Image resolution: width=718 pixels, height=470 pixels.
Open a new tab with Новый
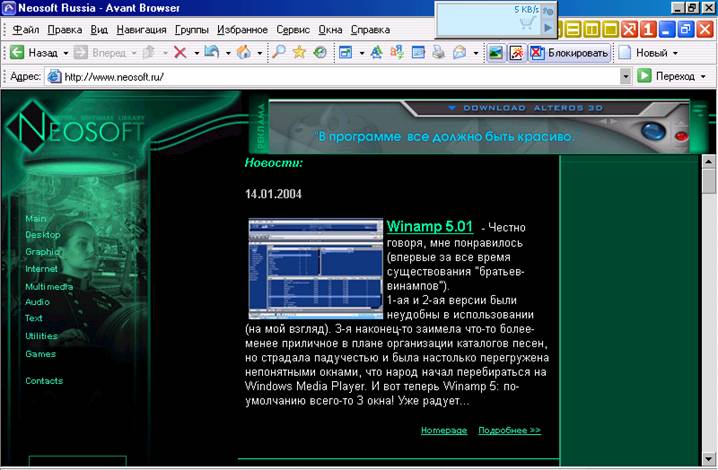click(x=643, y=53)
